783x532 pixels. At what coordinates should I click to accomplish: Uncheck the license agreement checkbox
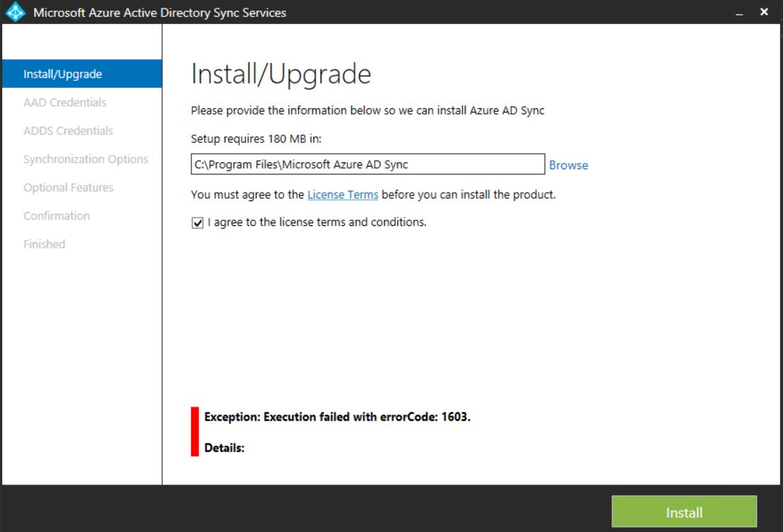pos(197,222)
